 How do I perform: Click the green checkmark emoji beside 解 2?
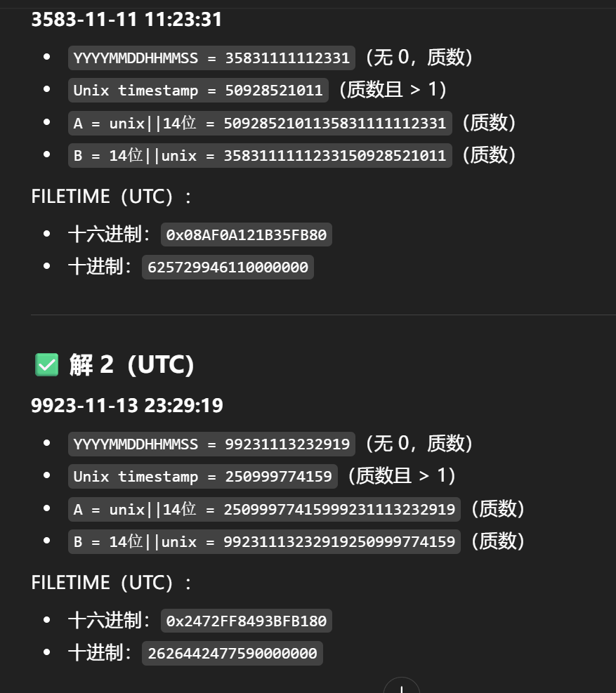[46, 364]
